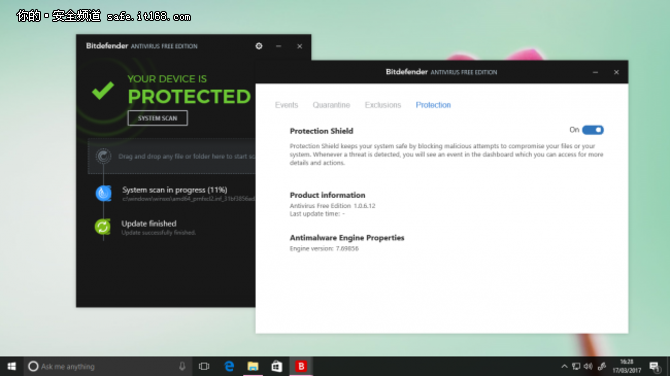The width and height of the screenshot is (670, 376).
Task: Open the Action Center notifications icon
Action: (x=654, y=366)
